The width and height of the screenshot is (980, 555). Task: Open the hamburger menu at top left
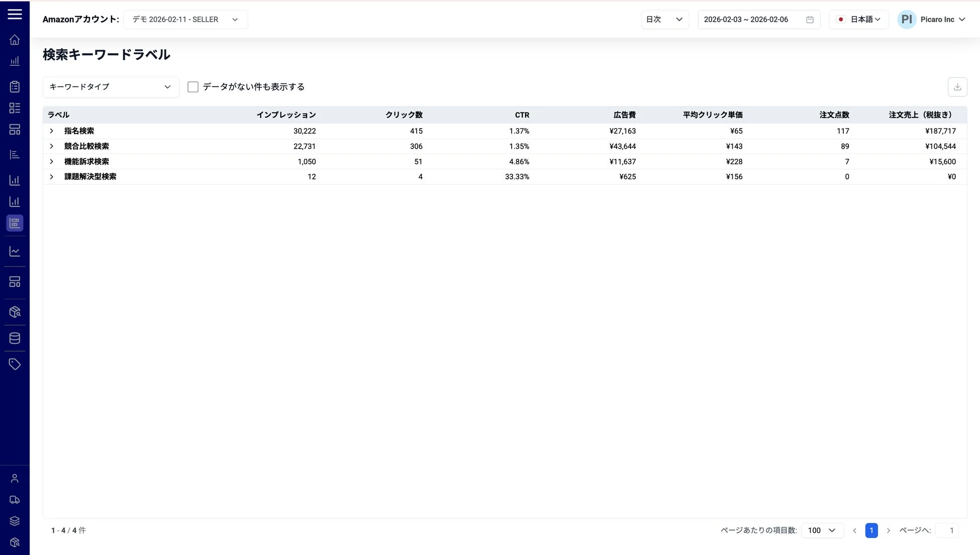point(15,14)
